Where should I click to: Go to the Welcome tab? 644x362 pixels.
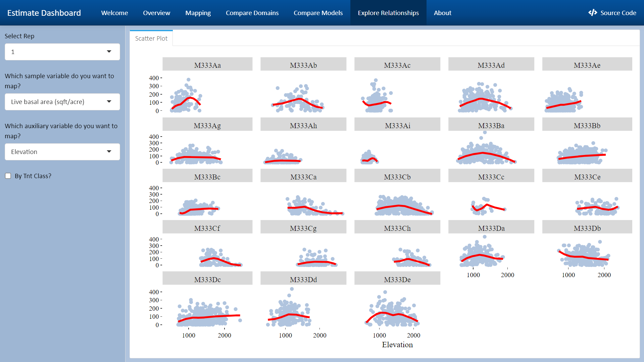coord(114,13)
